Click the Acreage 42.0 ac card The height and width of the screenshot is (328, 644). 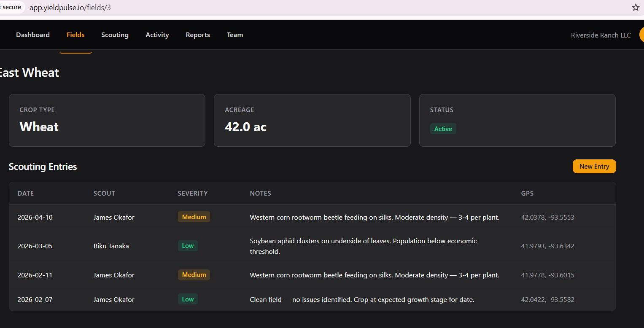[312, 121]
